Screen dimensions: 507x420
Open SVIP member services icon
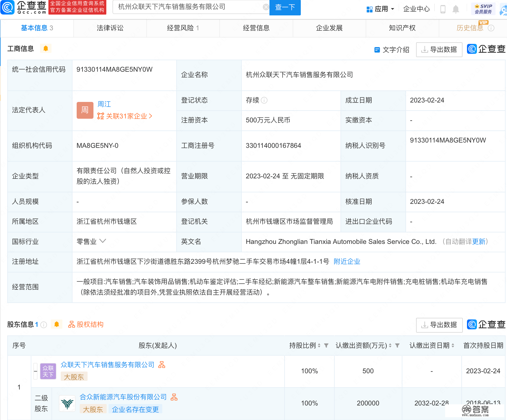pos(483,9)
